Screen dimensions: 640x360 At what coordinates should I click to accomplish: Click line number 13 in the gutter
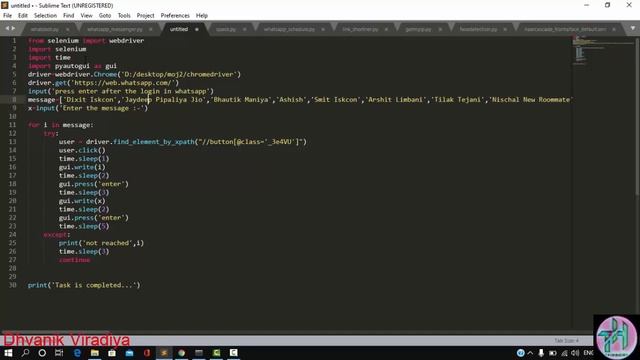(13, 142)
